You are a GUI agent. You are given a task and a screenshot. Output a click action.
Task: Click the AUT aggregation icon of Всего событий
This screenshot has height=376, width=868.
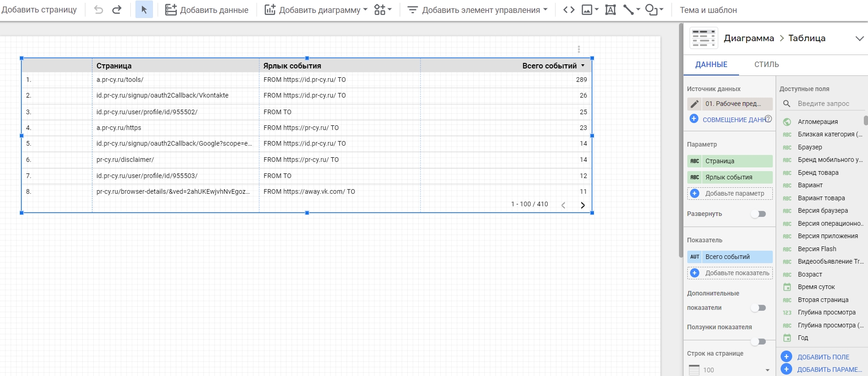pyautogui.click(x=695, y=257)
